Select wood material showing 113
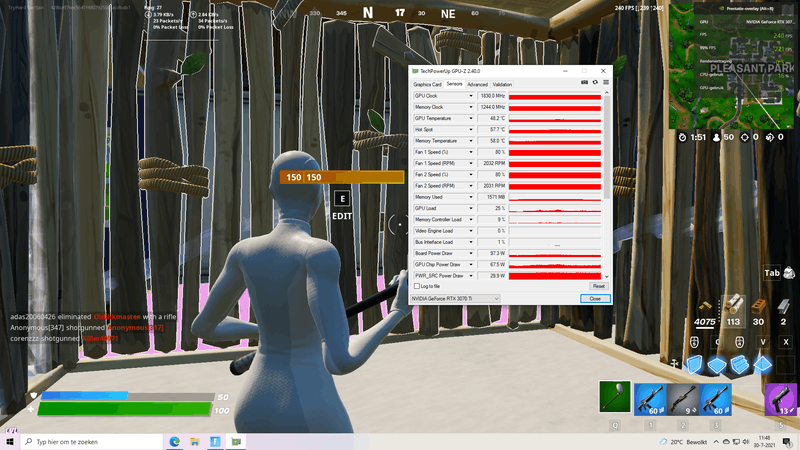Viewport: 800px width, 450px height. click(x=733, y=311)
